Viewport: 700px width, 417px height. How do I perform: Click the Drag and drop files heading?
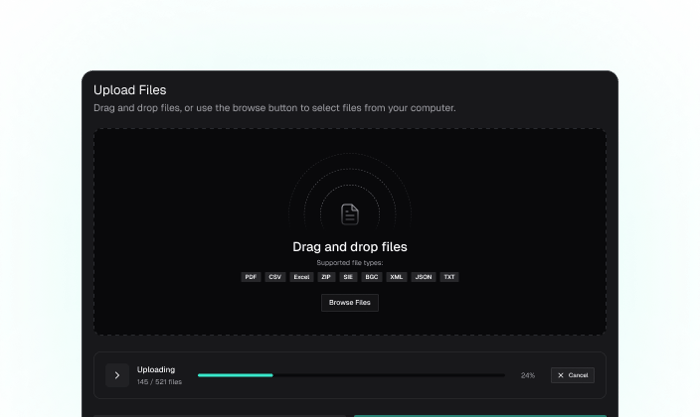coord(350,247)
